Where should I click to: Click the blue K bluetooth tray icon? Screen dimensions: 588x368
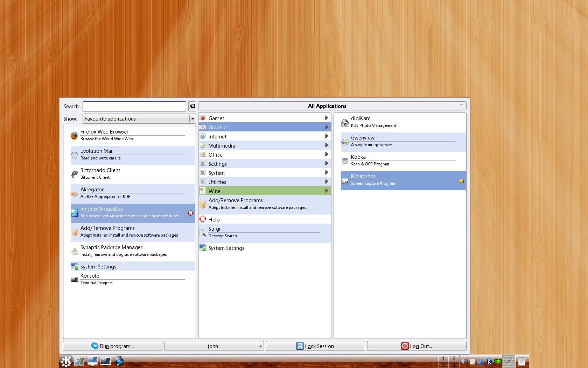(x=489, y=361)
